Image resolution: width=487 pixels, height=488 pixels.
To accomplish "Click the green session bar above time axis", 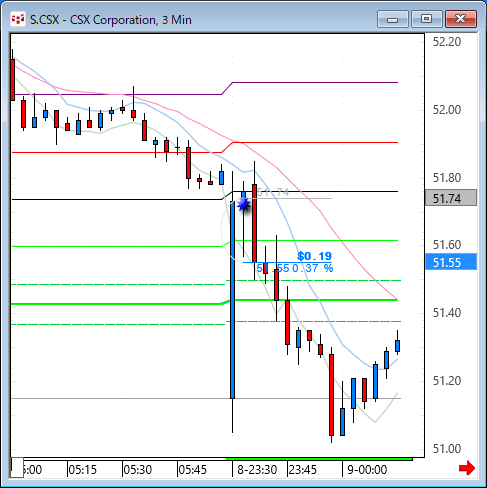I will 319,459.
